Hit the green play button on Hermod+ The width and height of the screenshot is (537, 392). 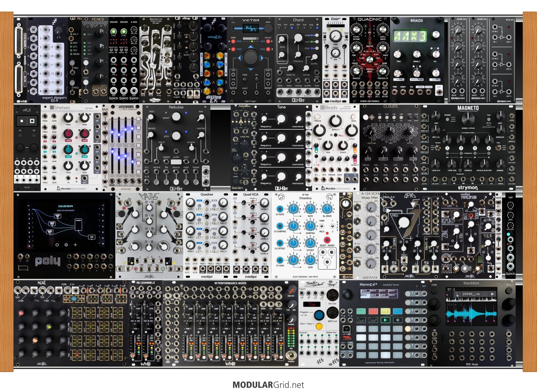tap(385, 320)
